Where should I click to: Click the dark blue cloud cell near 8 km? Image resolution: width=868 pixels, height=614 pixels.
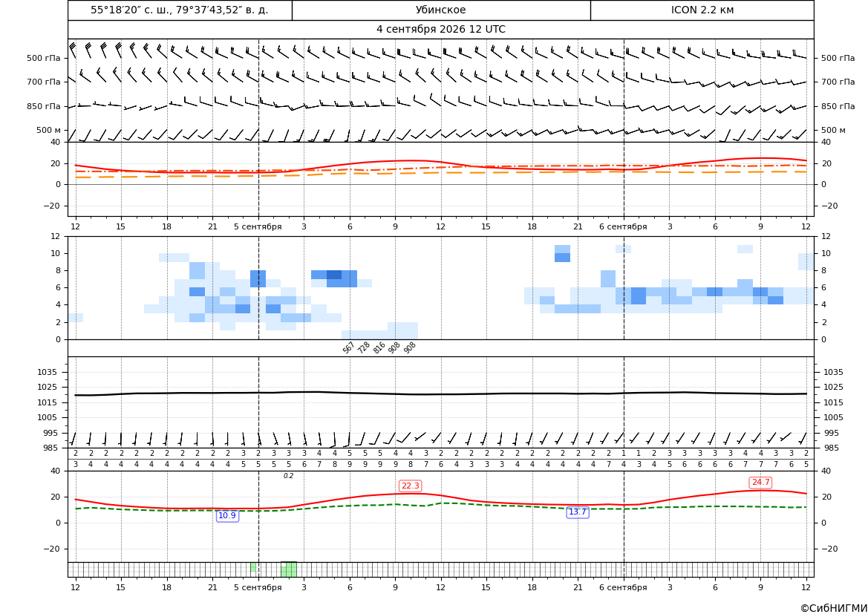point(334,275)
